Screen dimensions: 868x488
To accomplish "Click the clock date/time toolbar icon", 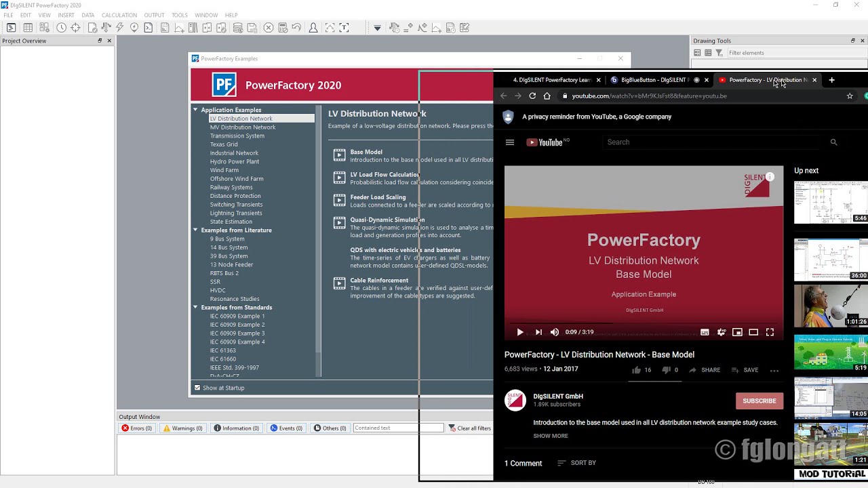I will pyautogui.click(x=61, y=28).
